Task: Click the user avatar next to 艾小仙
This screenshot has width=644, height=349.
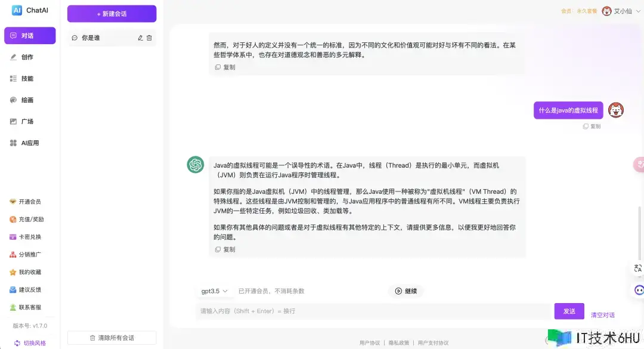Action: (606, 11)
